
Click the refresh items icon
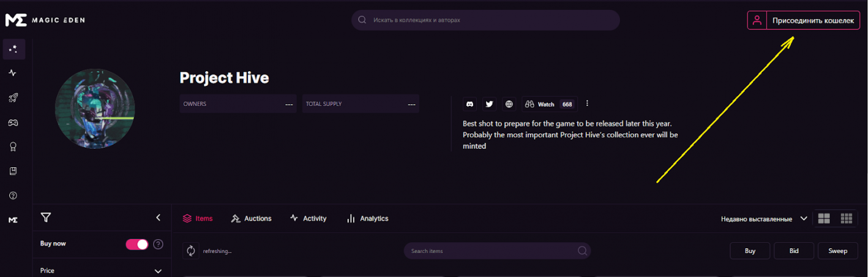tap(190, 251)
